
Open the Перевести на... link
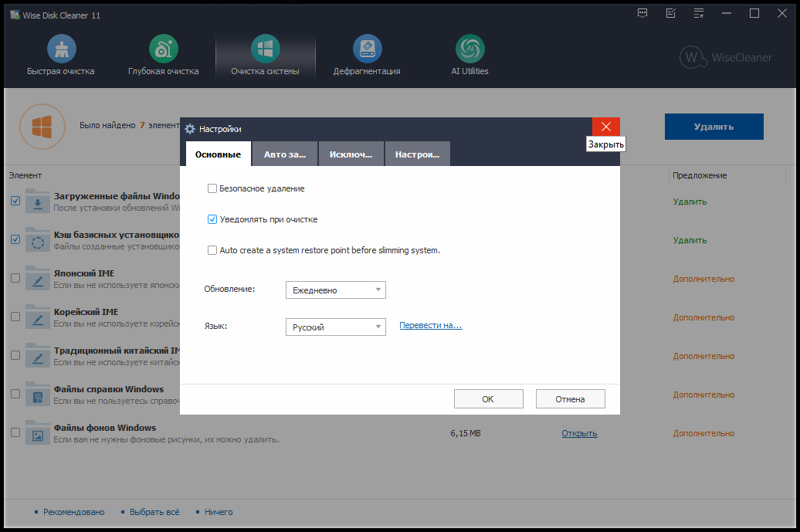point(431,325)
